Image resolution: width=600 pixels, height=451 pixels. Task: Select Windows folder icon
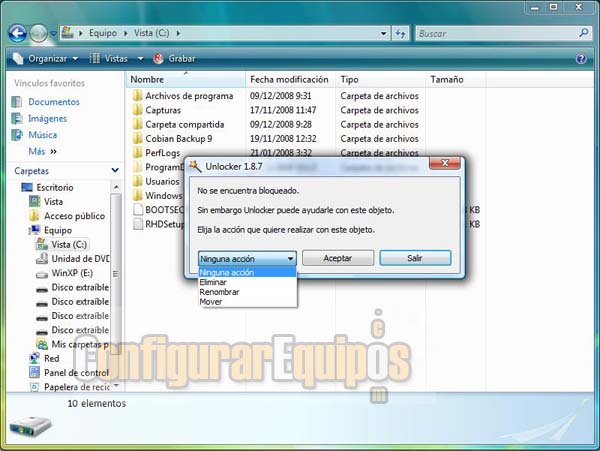click(x=138, y=195)
